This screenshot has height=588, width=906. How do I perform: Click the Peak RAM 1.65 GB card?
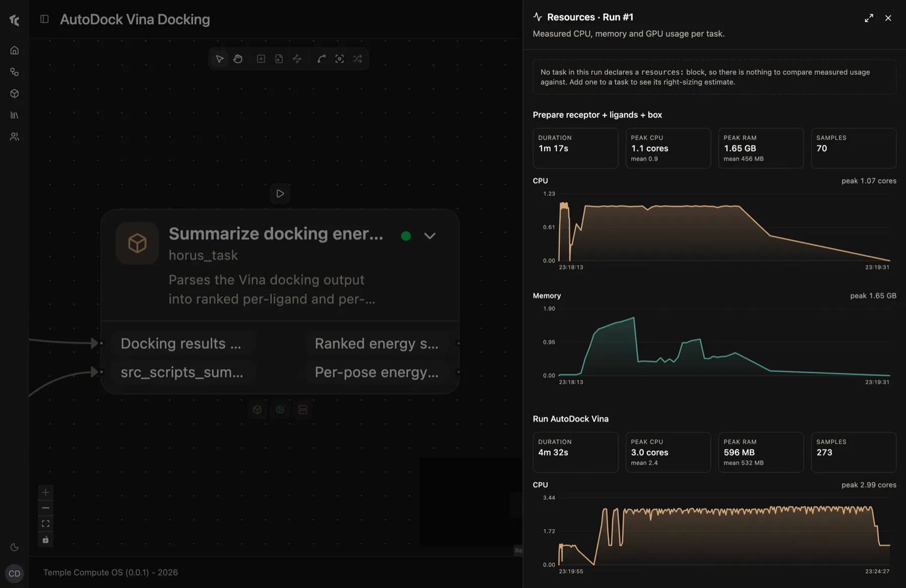pyautogui.click(x=761, y=148)
